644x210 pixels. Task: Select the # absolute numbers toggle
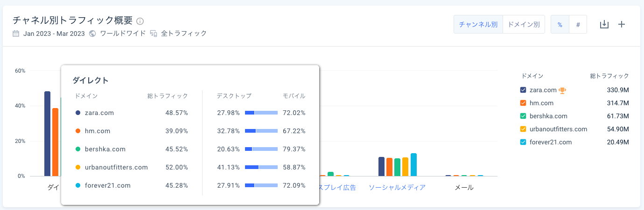click(578, 24)
